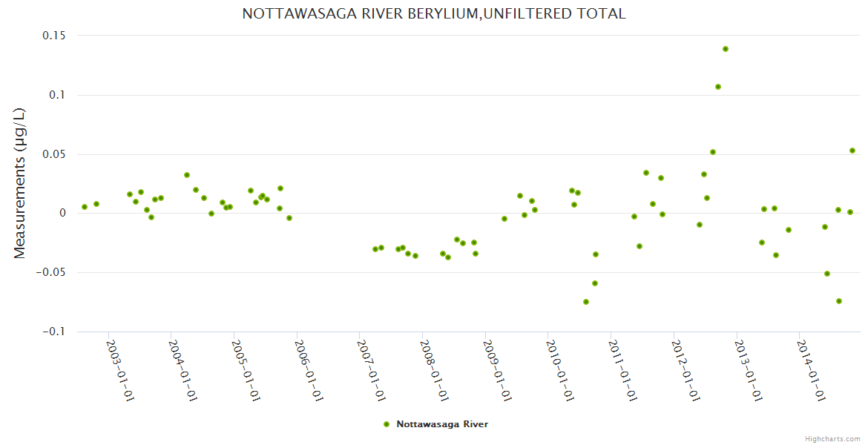The width and height of the screenshot is (868, 445).
Task: Click the 0.15 y-axis value label
Action: pos(53,36)
